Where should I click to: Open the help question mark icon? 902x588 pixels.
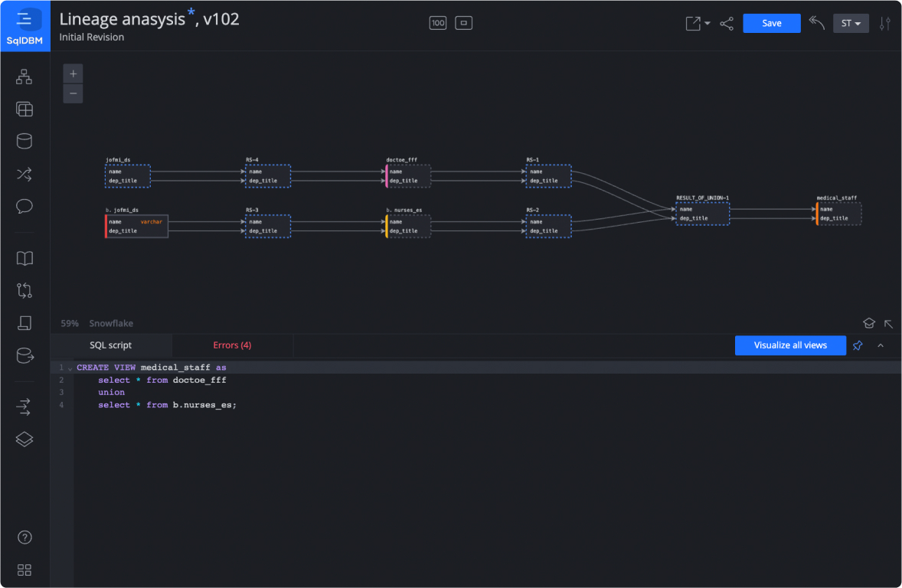click(25, 537)
